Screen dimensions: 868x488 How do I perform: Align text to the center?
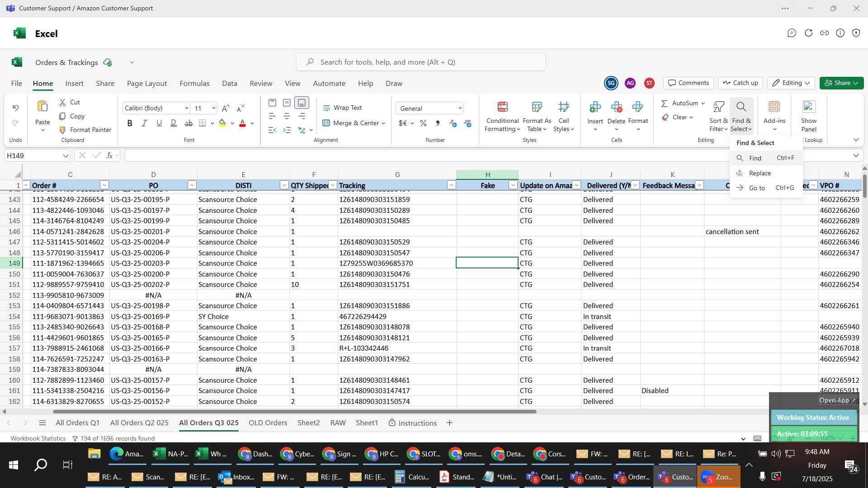pyautogui.click(x=287, y=116)
